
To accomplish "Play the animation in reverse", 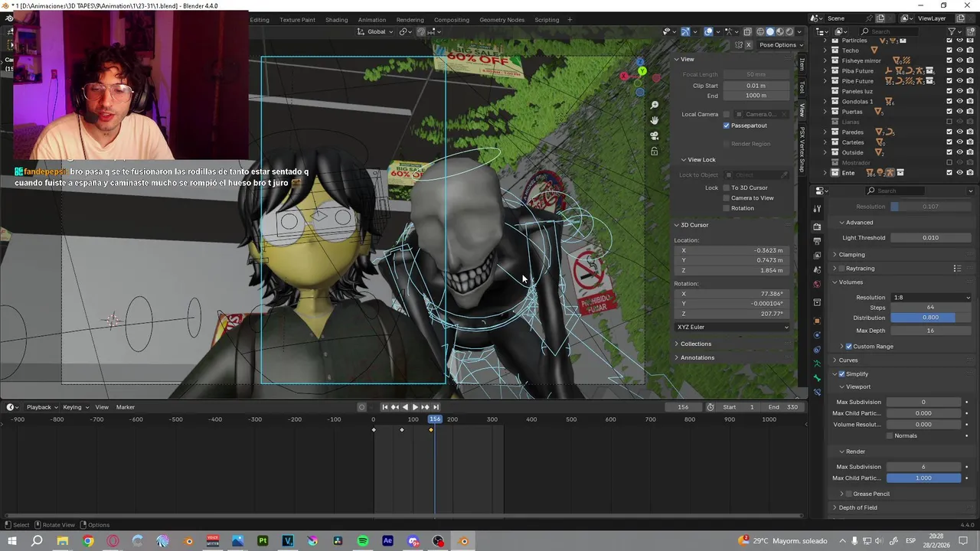I will point(405,407).
